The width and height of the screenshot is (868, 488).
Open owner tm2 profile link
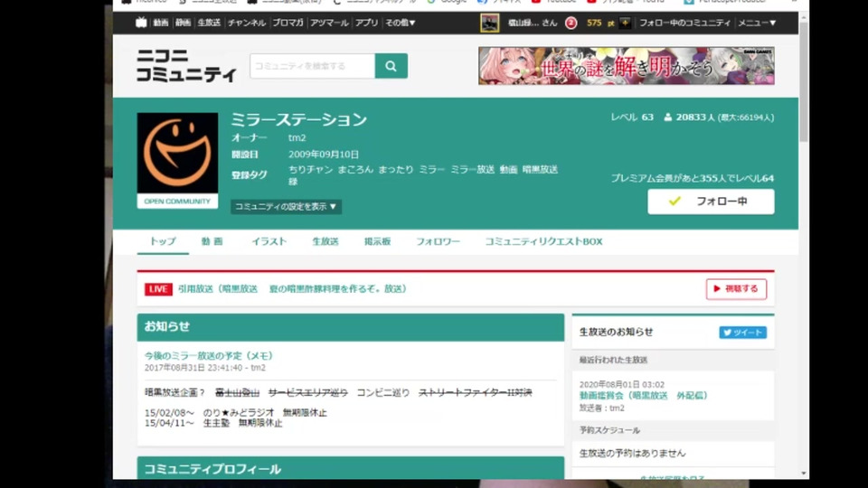click(297, 137)
